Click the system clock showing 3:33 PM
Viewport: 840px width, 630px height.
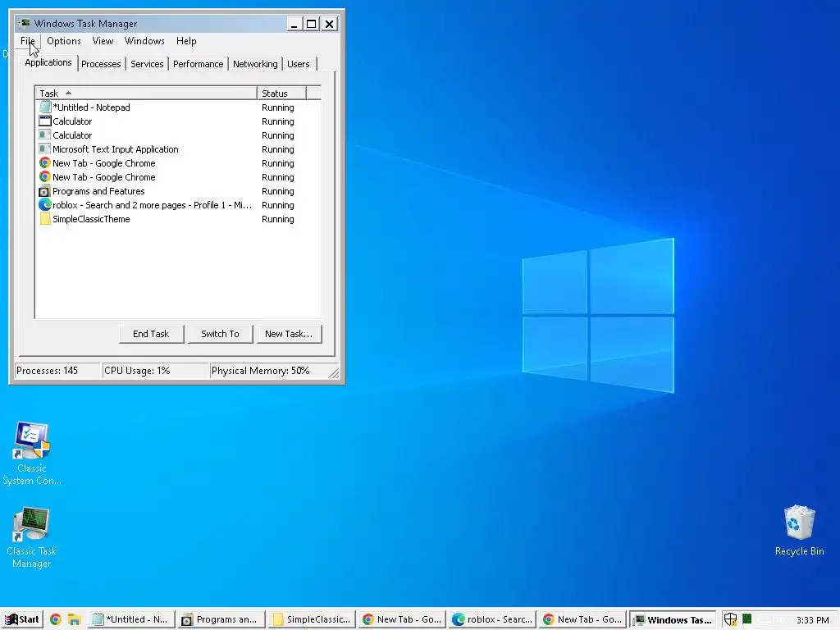coord(812,620)
